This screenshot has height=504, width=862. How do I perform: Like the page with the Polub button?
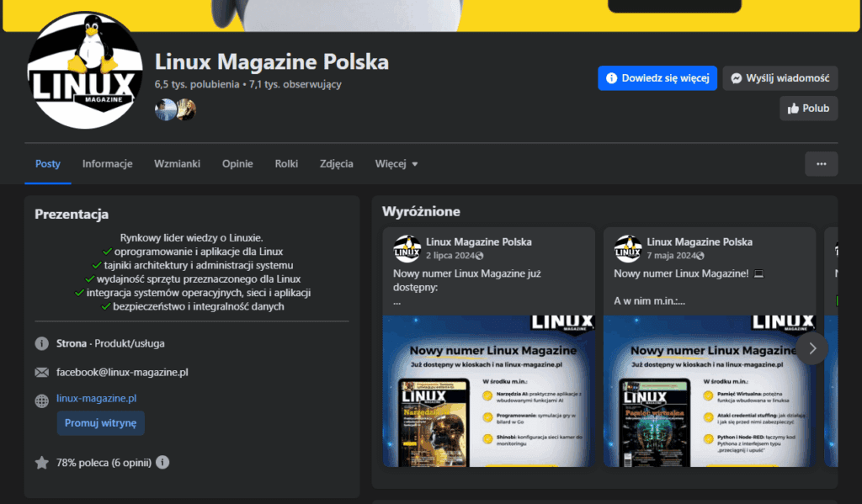pyautogui.click(x=808, y=109)
